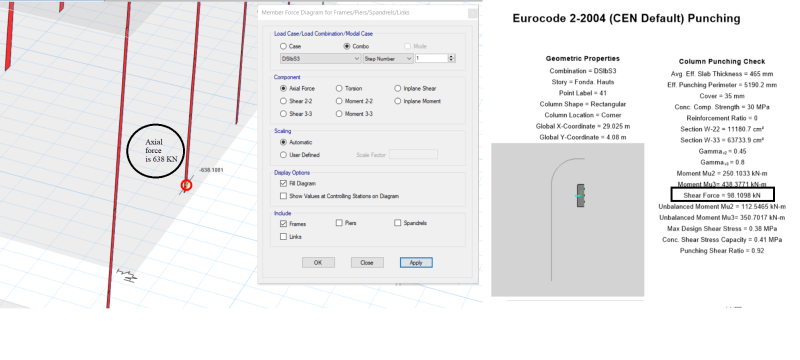Click the 'Moment Mu2 = 250.1033' line
Viewport: 800px width, 360px height.
click(722, 174)
